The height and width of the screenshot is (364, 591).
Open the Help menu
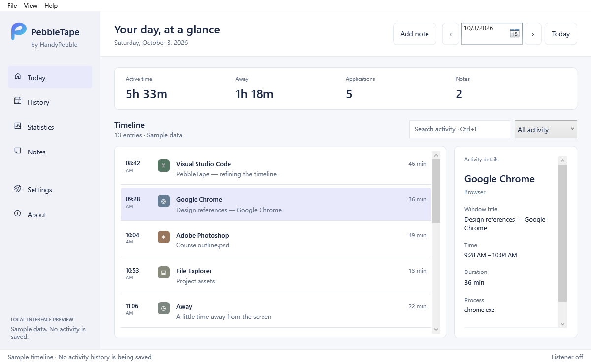(x=51, y=6)
